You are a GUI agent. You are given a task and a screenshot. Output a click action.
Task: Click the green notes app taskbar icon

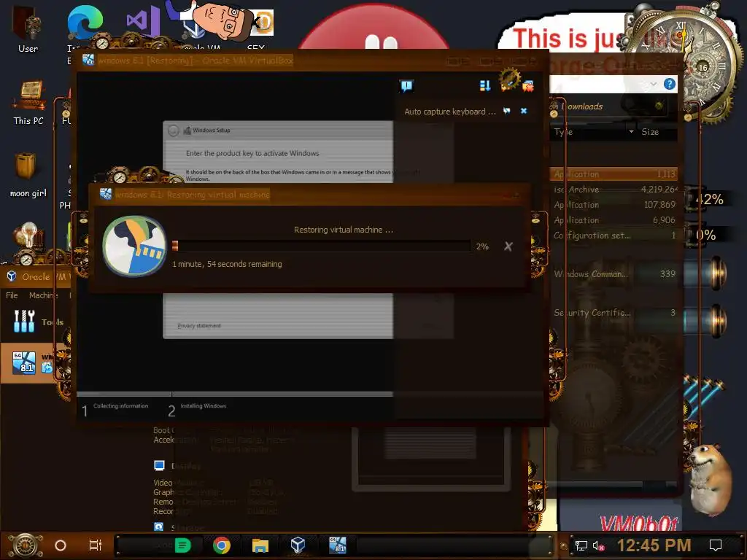click(x=182, y=545)
